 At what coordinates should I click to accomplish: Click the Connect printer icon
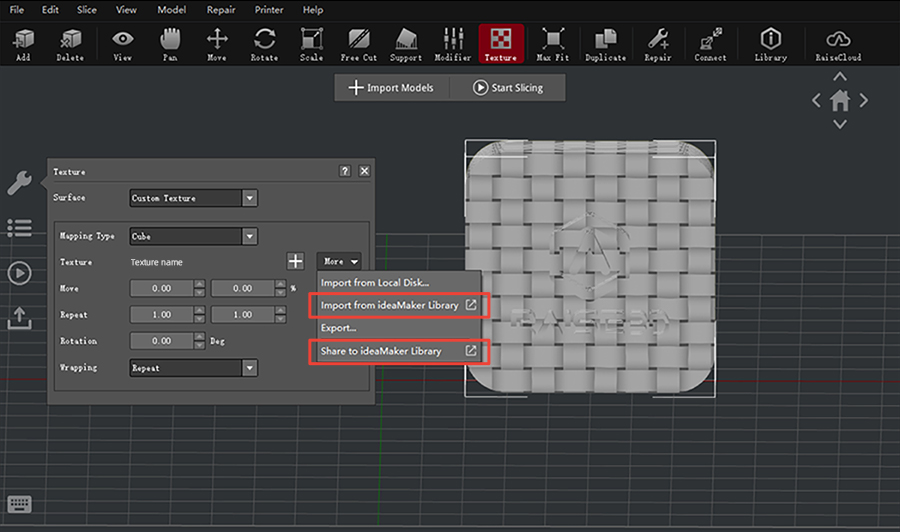pos(710,44)
